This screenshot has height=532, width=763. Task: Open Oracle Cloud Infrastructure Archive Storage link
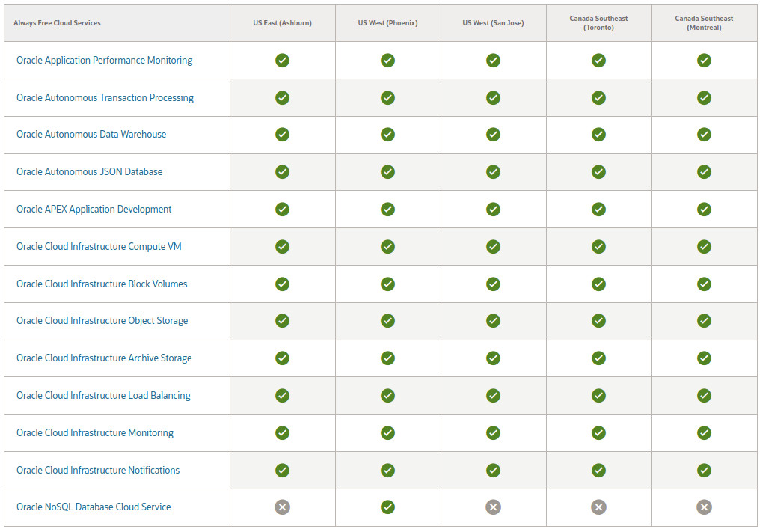(104, 358)
